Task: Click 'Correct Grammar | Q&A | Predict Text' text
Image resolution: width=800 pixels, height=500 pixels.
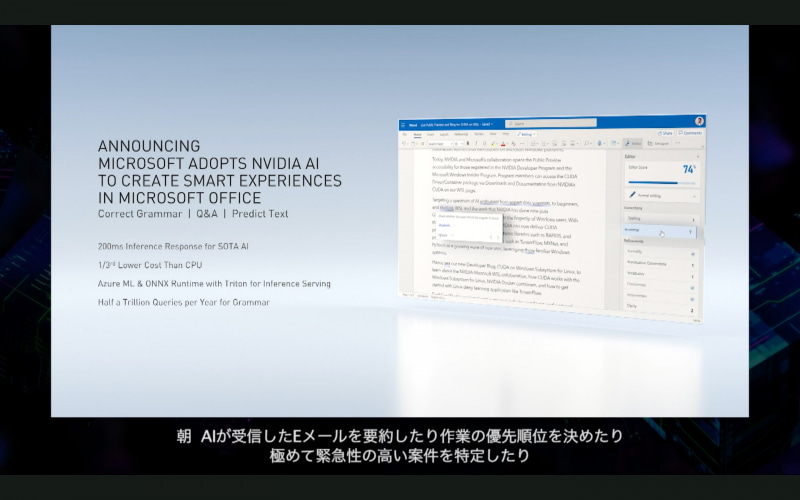Action: tap(193, 214)
